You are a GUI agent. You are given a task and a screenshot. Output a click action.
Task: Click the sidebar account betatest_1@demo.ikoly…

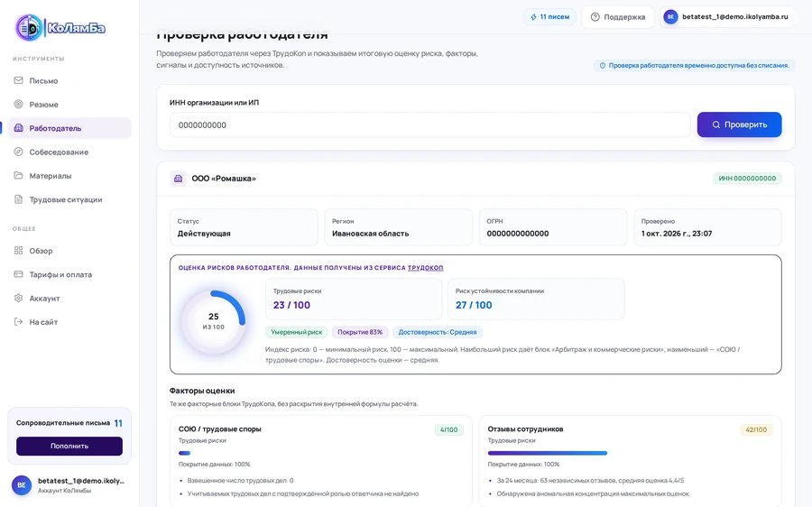(69, 485)
